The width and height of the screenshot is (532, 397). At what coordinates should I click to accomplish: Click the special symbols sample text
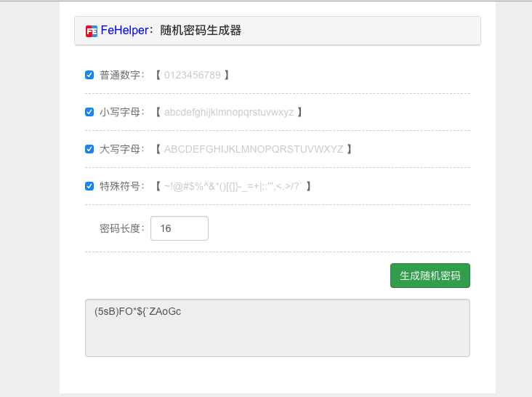233,186
